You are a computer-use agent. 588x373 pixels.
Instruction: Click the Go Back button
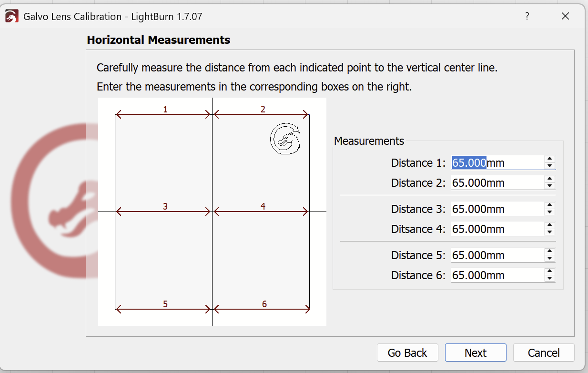[407, 353]
